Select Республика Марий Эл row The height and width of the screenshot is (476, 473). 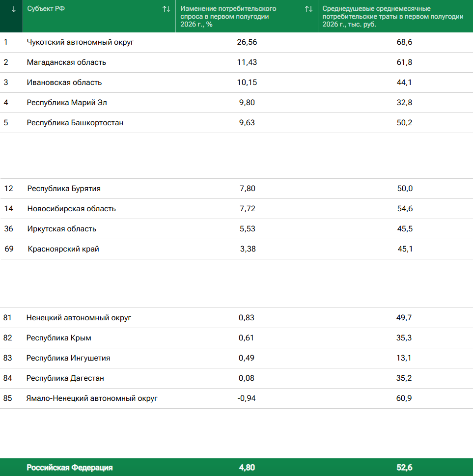tap(237, 103)
